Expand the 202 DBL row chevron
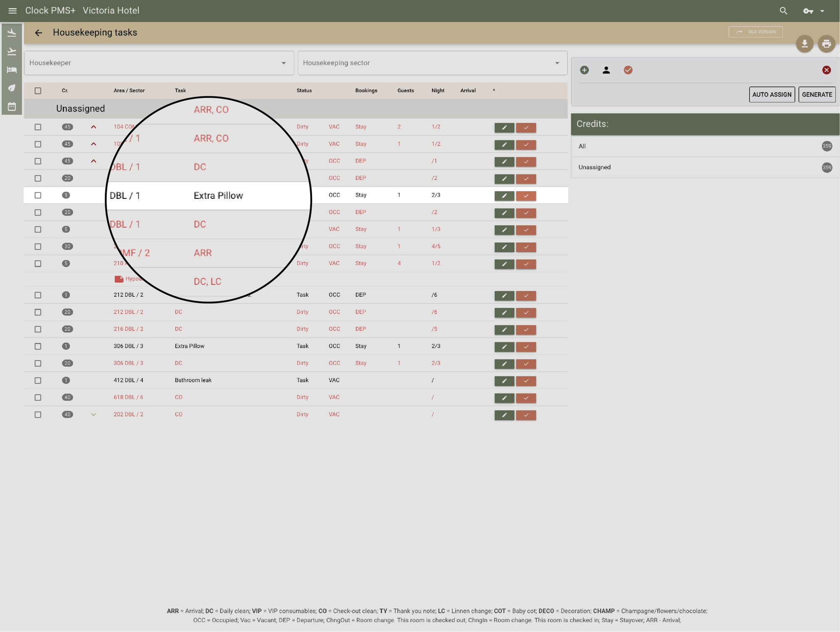 point(94,414)
